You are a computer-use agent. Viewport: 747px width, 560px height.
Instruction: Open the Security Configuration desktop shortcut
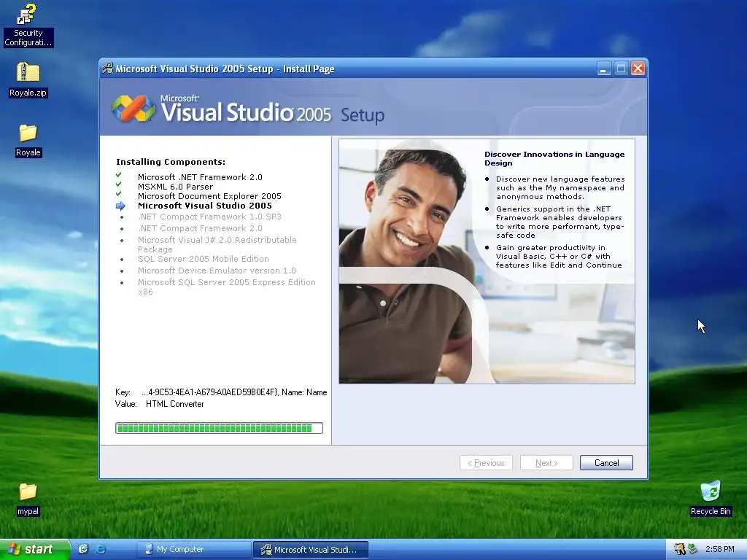click(x=28, y=26)
